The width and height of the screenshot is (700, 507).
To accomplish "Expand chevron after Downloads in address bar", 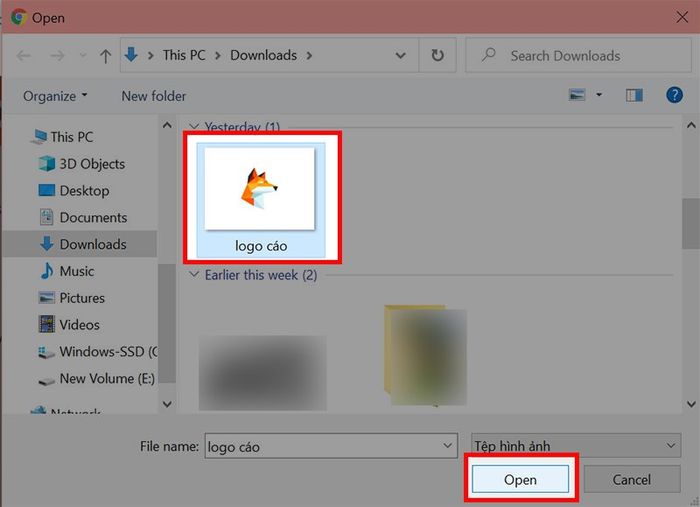I will 309,56.
